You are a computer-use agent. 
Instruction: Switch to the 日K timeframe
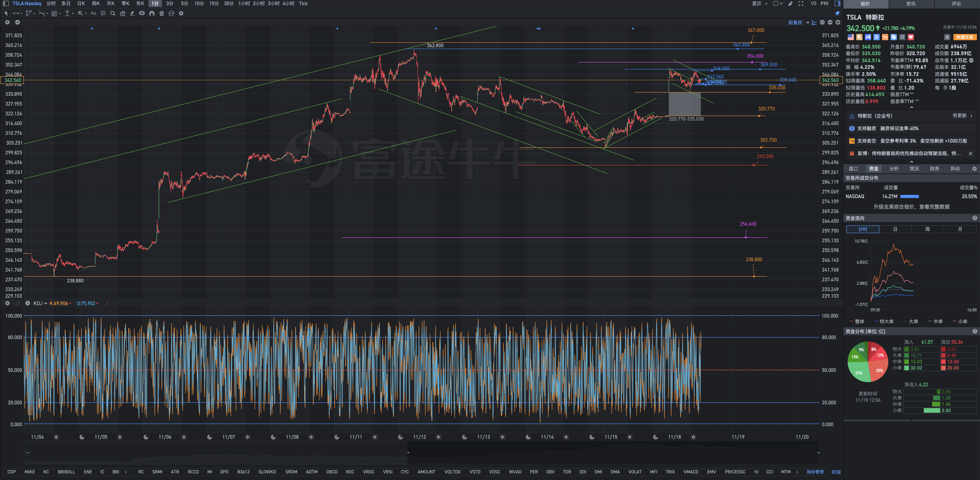[x=81, y=4]
